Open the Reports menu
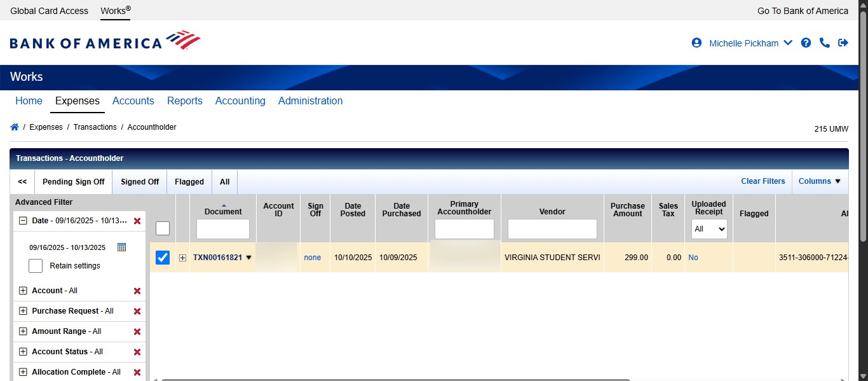Screen dimensions: 868x381 tap(184, 100)
